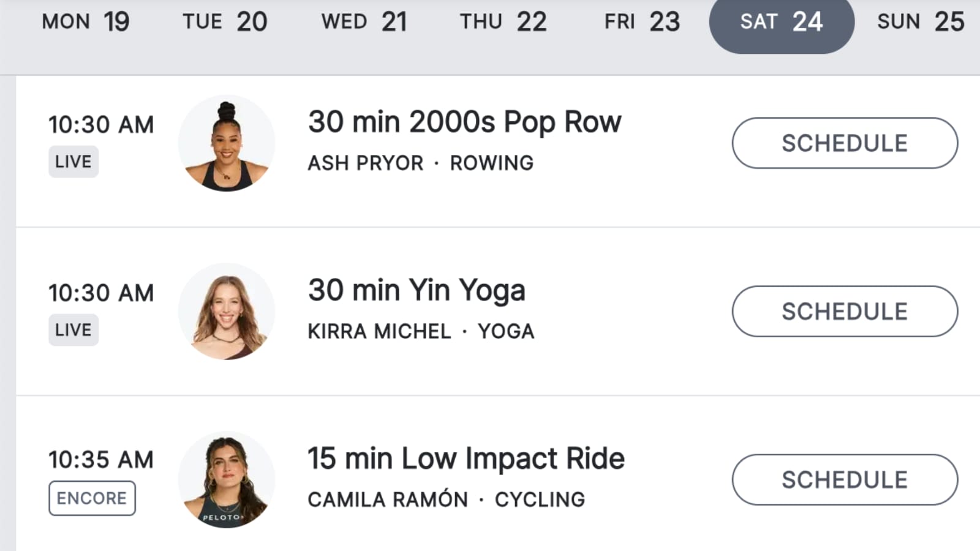Screen dimensions: 980x551
Task: Click the ENCORE badge on the cycling class
Action: (x=92, y=498)
